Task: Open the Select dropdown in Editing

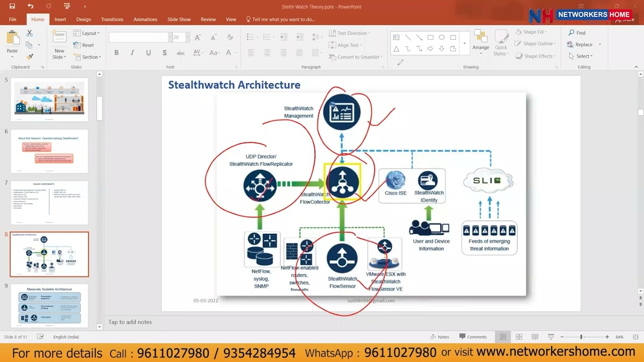Action: pyautogui.click(x=582, y=56)
